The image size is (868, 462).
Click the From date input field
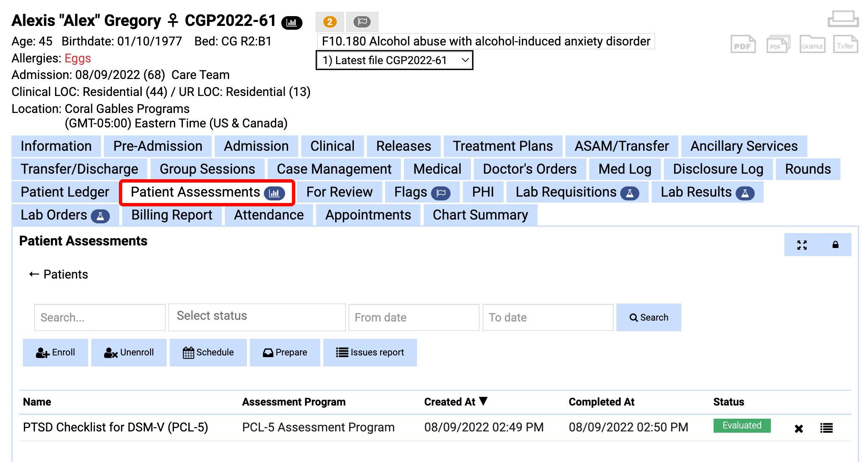pos(414,317)
